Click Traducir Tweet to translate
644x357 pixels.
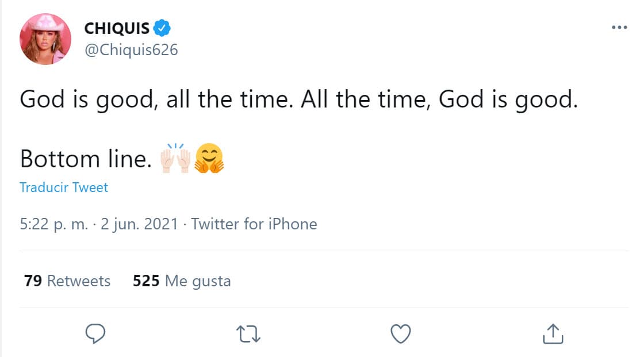63,187
